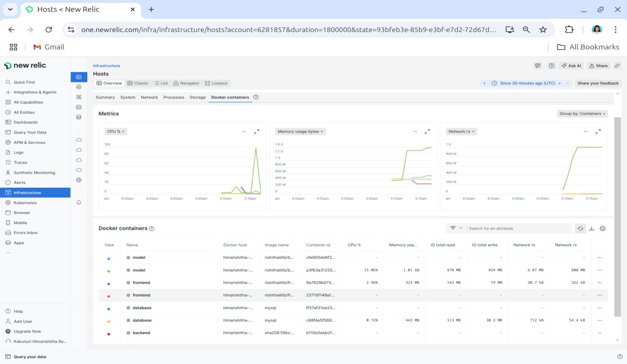Open Ask AI assistant

pos(571,66)
